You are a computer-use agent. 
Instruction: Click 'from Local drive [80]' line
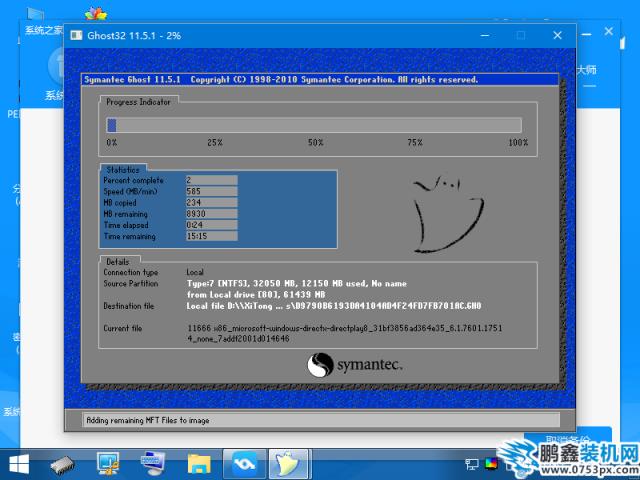point(256,294)
